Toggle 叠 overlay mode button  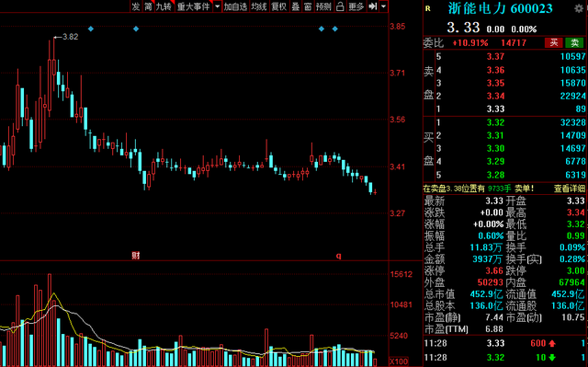pos(296,6)
